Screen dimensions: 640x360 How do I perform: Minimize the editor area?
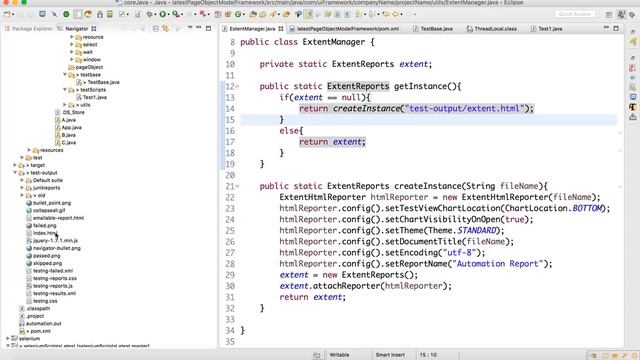(606, 28)
